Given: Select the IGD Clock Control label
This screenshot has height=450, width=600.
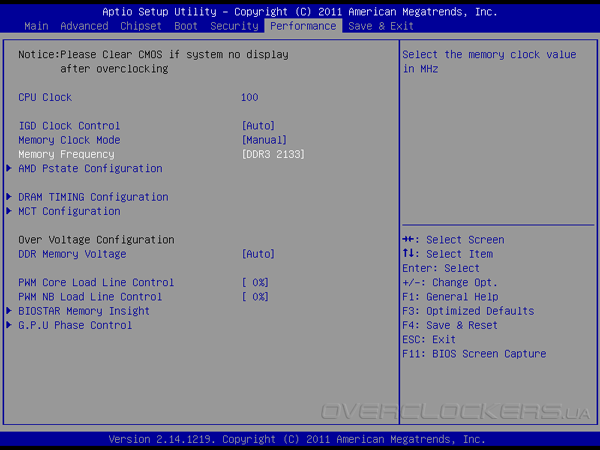Looking at the screenshot, I should click(x=69, y=126).
